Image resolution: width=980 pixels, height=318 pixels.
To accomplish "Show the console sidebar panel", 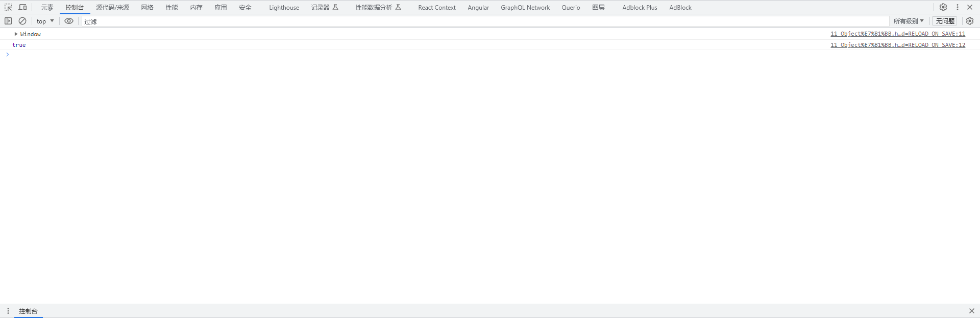I will 8,21.
